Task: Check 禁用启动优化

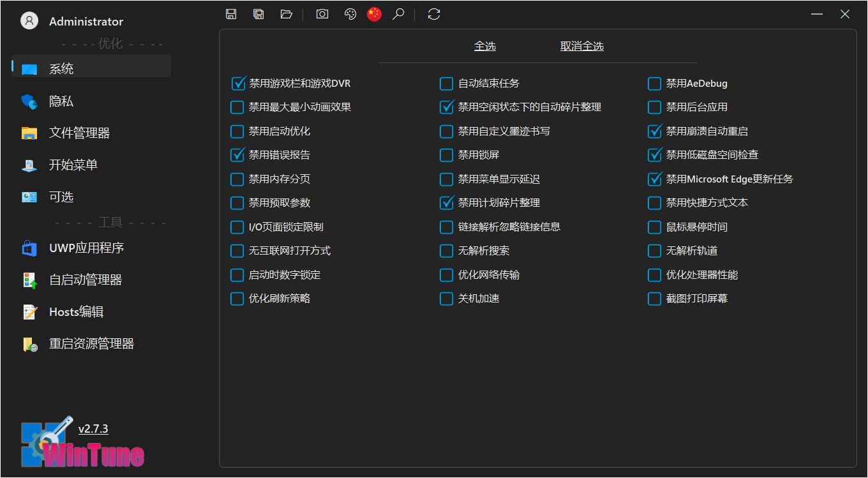Action: 237,131
